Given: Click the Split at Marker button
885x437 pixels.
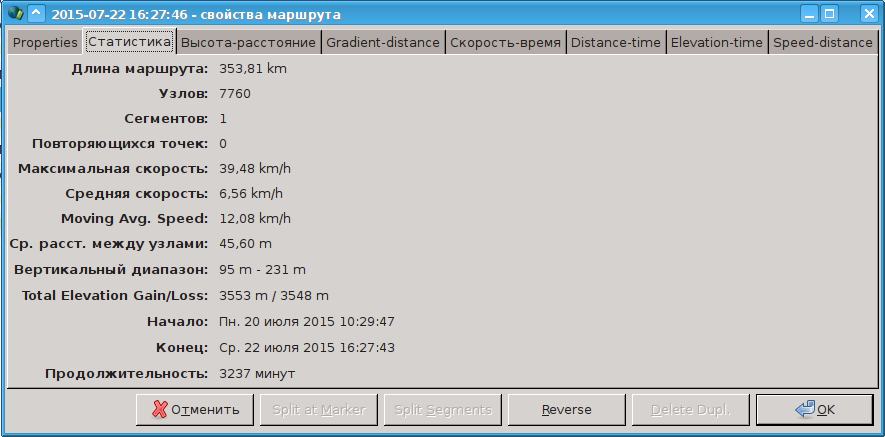Looking at the screenshot, I should 321,409.
